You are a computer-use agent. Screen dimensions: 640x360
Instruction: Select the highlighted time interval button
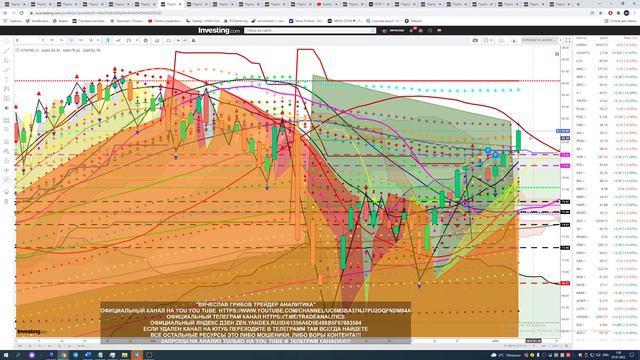coord(71,40)
